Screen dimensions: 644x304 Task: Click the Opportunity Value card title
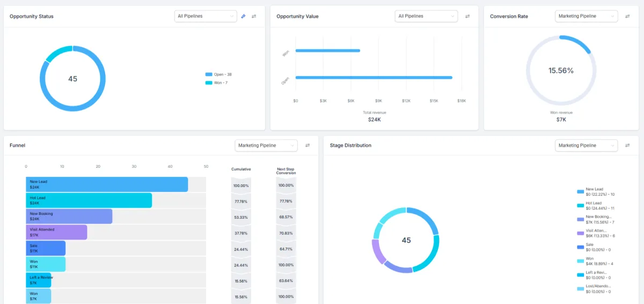coord(297,16)
